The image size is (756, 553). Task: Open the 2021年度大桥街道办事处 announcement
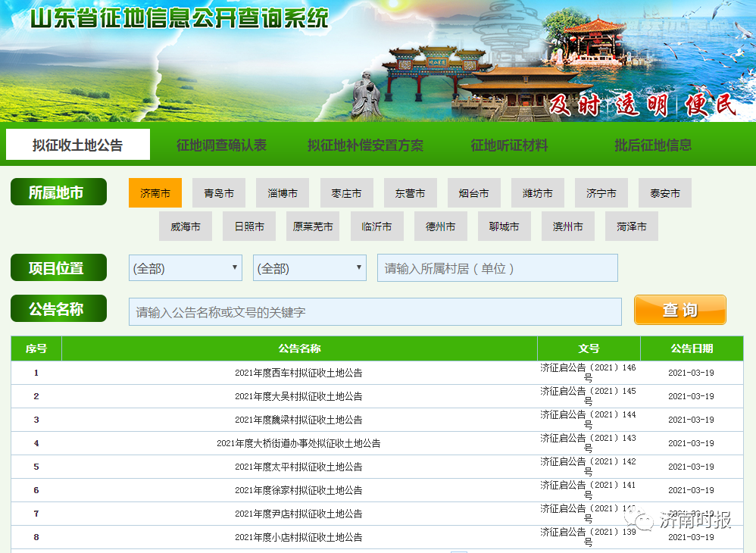(x=298, y=444)
